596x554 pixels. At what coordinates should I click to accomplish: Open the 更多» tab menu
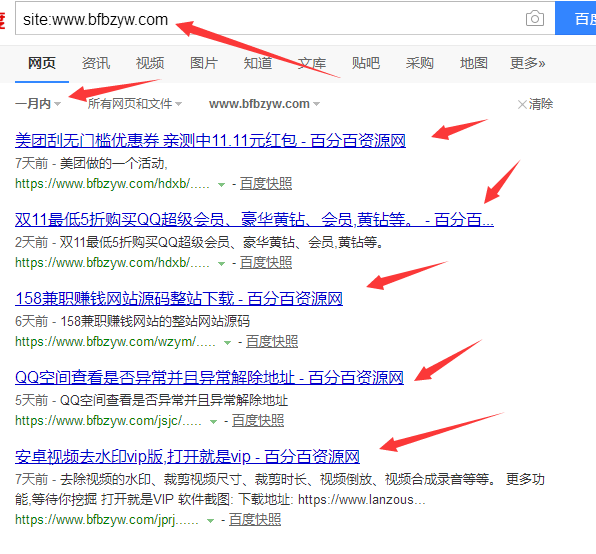[528, 63]
